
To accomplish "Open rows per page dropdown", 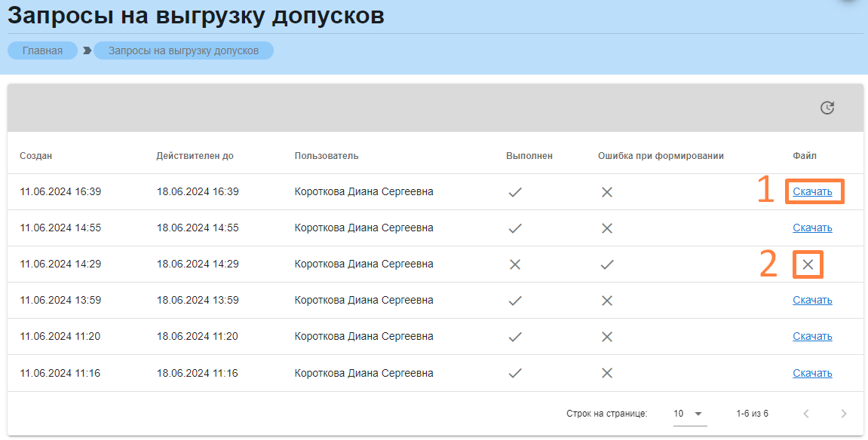I will pos(688,414).
